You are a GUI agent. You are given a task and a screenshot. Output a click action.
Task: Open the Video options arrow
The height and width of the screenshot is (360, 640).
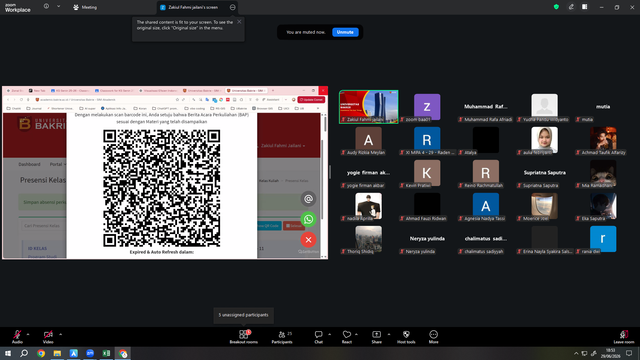[x=60, y=334]
